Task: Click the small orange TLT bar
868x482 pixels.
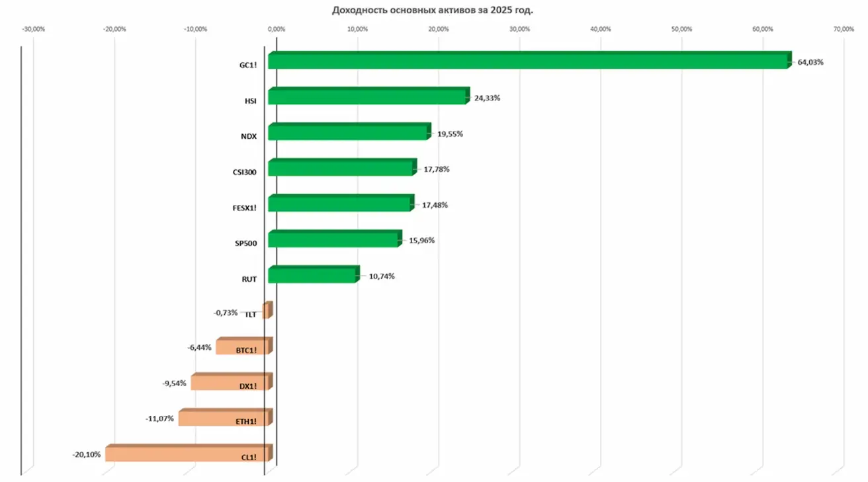Action: point(267,311)
